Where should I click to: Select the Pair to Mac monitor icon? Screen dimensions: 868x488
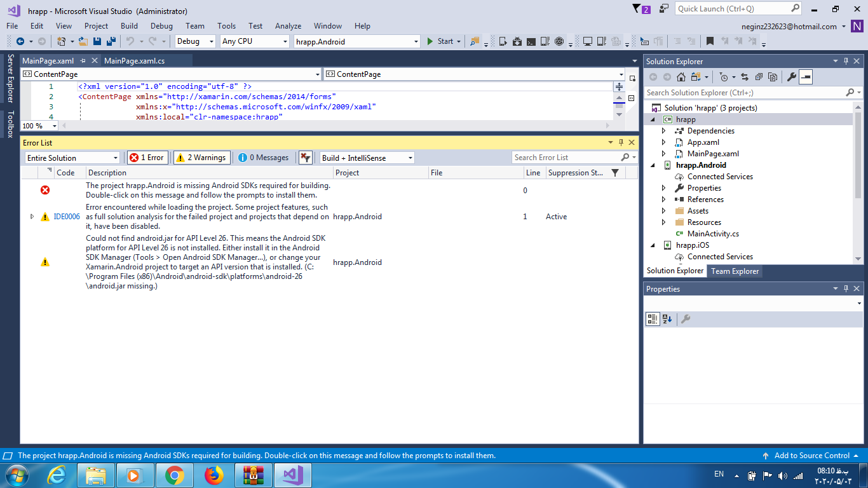coord(588,41)
